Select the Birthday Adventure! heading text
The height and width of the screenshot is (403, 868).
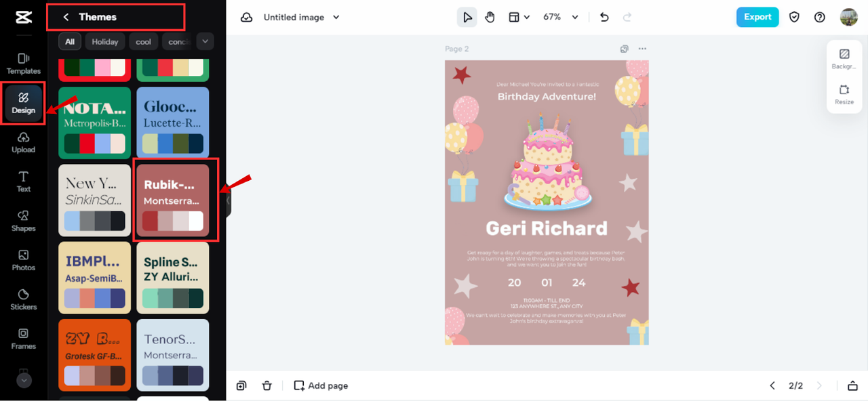[547, 96]
